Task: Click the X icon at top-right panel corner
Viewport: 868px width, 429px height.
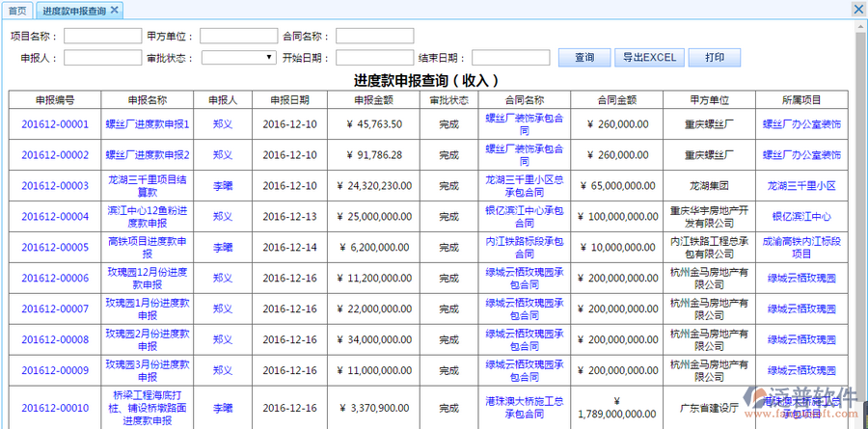Action: tap(858, 9)
